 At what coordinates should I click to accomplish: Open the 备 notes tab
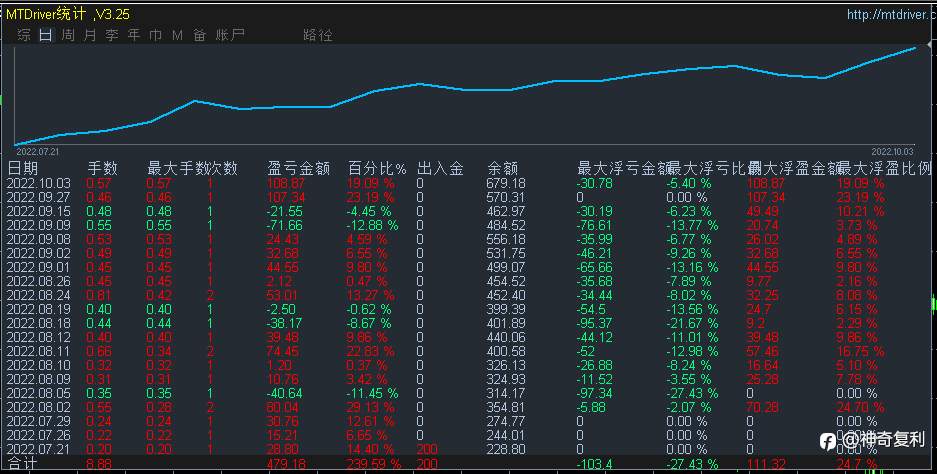[x=200, y=35]
